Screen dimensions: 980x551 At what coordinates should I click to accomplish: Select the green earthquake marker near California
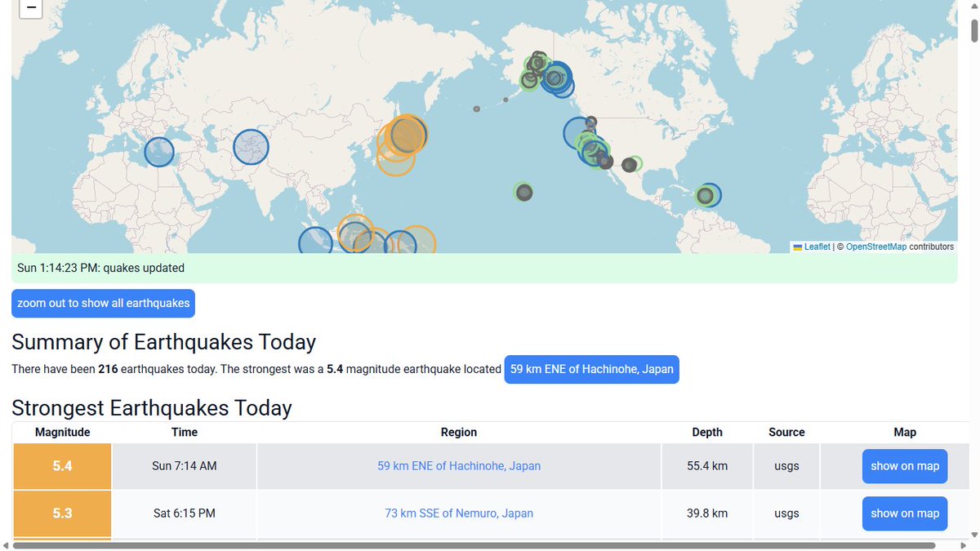click(590, 150)
